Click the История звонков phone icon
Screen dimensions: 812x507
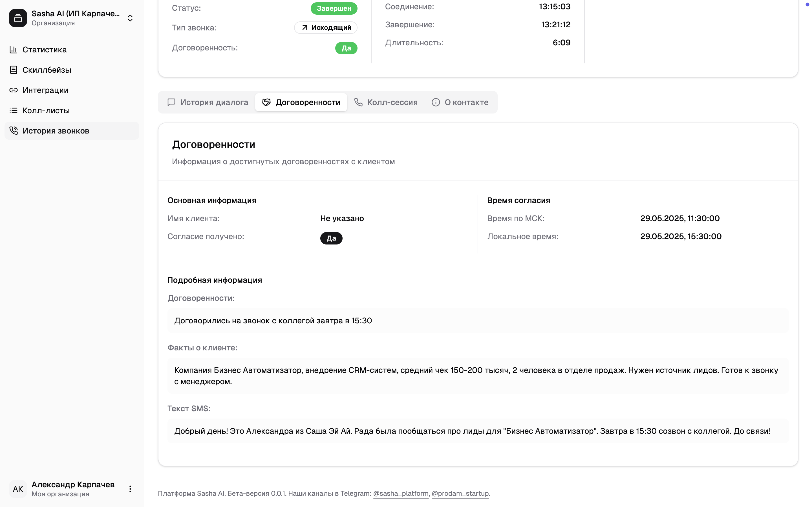(14, 131)
